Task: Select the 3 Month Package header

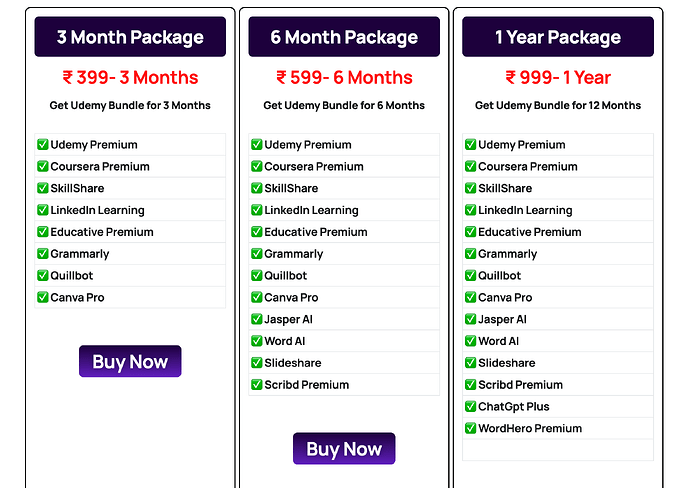Action: [130, 38]
